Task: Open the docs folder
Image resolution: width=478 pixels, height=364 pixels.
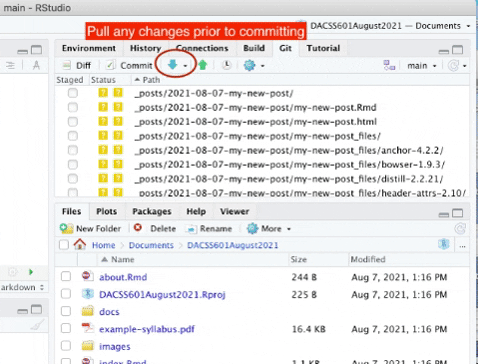Action: click(109, 312)
